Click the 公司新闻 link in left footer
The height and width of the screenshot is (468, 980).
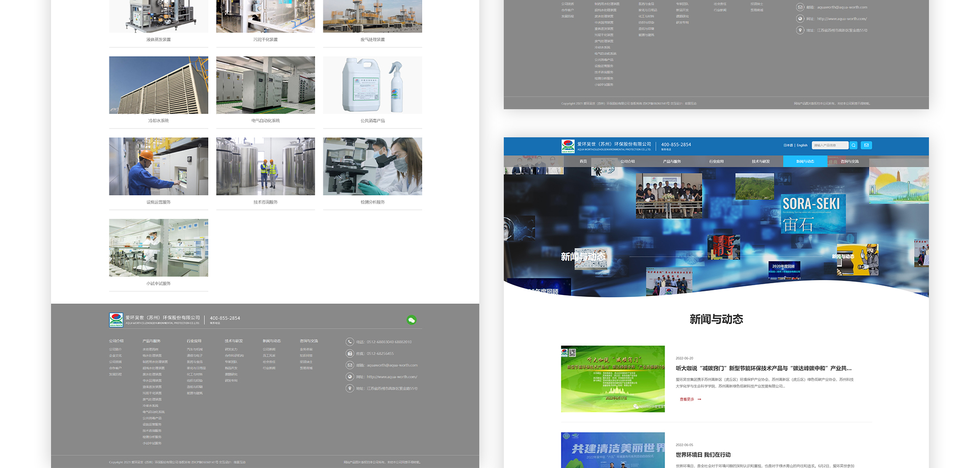269,350
